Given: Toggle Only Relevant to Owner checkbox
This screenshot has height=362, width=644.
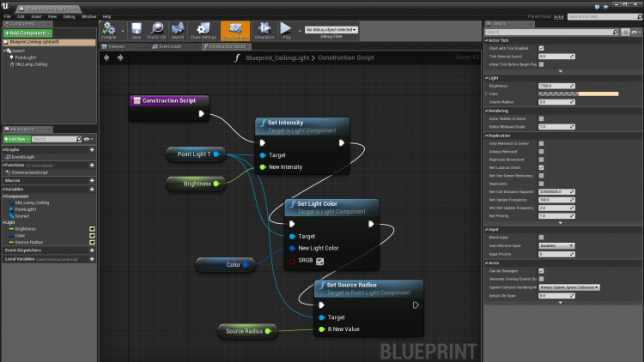Looking at the screenshot, I should point(541,143).
